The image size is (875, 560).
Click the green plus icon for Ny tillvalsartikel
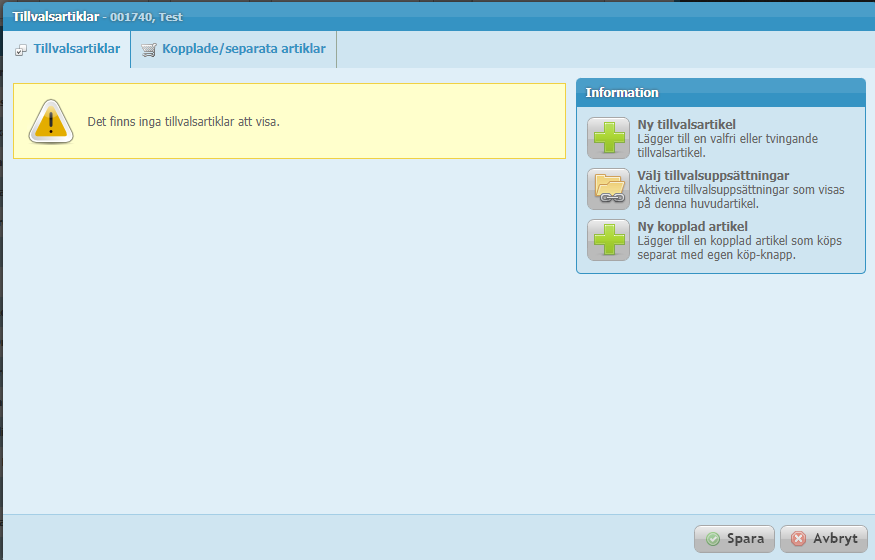point(608,138)
